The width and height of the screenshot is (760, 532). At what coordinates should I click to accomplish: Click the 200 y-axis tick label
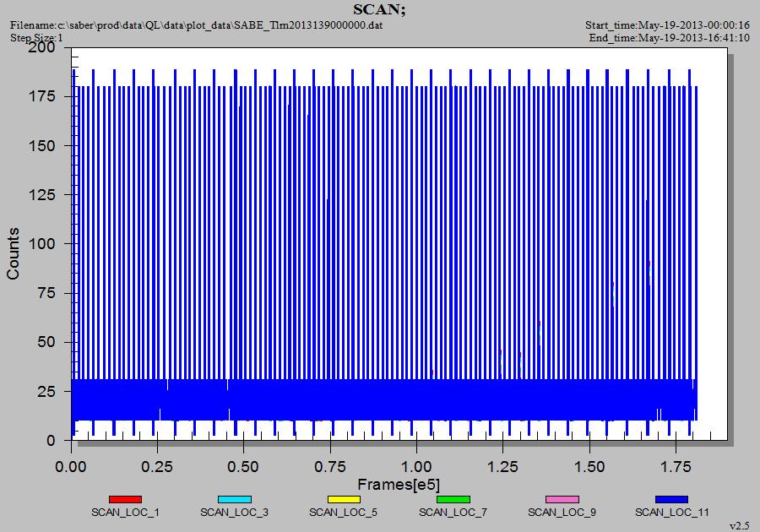[41, 47]
